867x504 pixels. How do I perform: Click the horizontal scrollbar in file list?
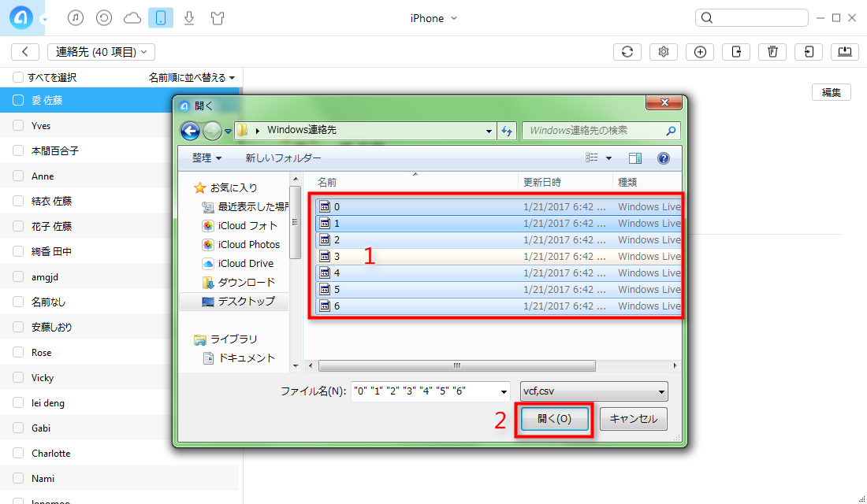coord(456,366)
